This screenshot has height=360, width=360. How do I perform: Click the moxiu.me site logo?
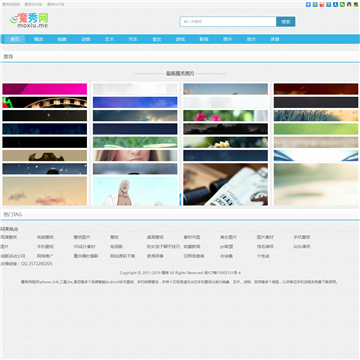[29, 21]
